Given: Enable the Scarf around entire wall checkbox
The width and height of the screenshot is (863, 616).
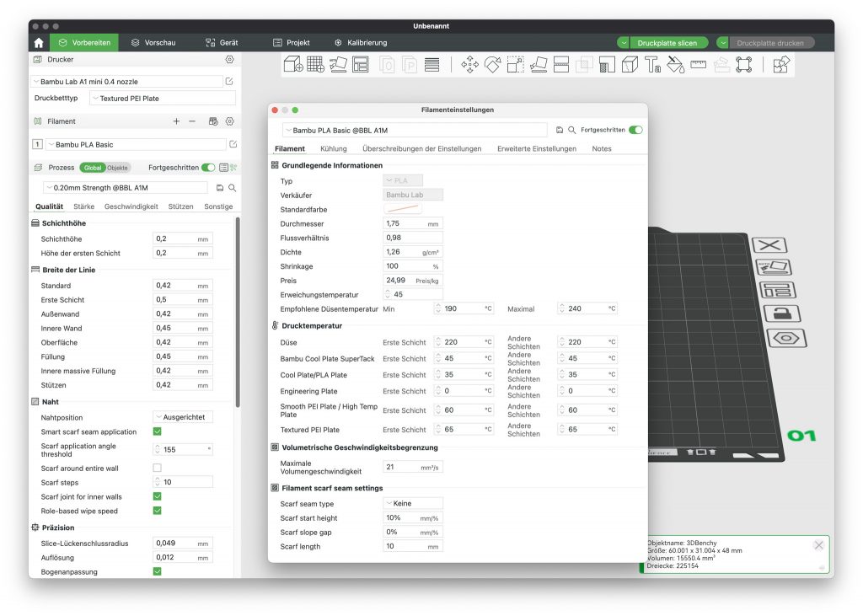Looking at the screenshot, I should [x=157, y=468].
